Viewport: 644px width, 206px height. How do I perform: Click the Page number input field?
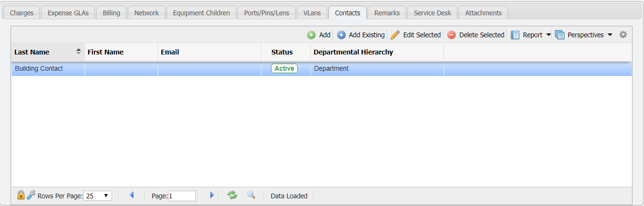click(181, 196)
